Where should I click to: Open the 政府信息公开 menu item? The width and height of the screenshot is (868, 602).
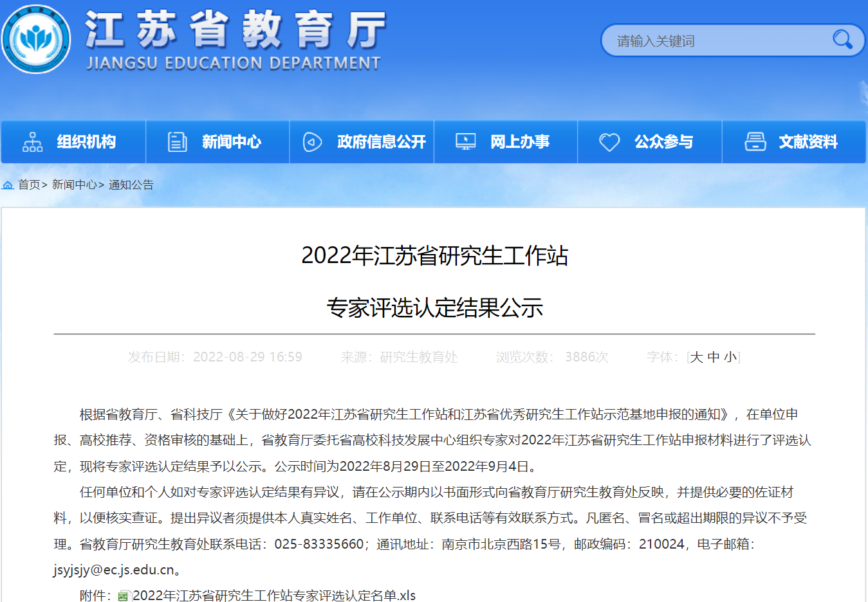point(381,141)
